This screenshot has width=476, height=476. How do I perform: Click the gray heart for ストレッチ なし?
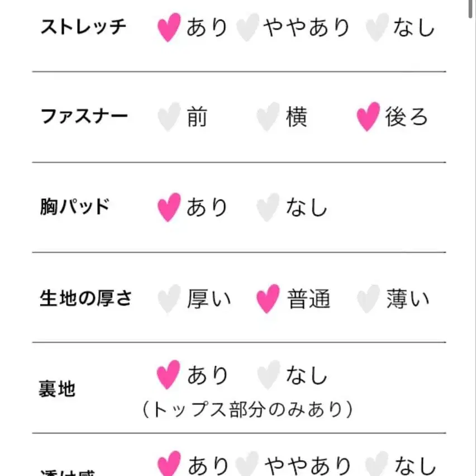[x=377, y=27]
